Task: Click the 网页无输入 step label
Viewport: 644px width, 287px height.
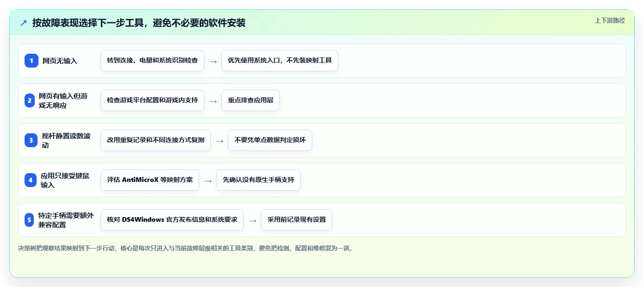Action: tap(60, 61)
